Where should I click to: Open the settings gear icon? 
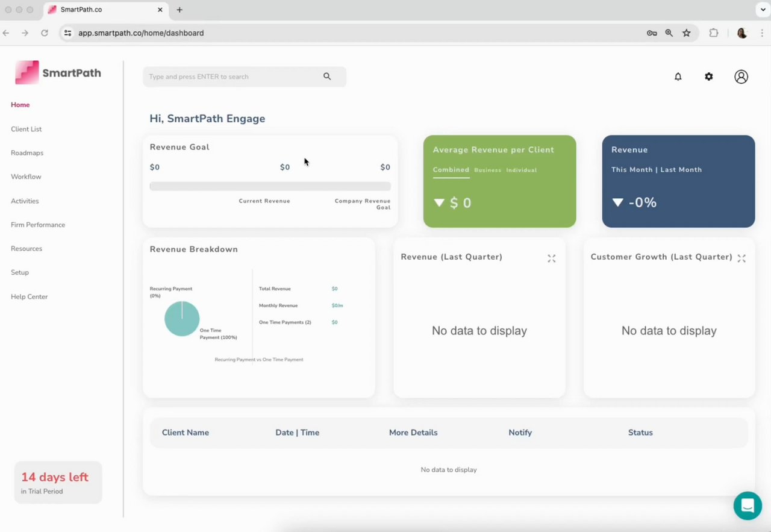[709, 77]
